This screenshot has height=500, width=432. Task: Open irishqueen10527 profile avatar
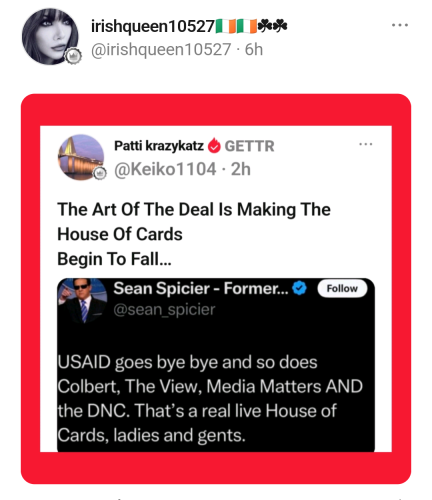[50, 37]
